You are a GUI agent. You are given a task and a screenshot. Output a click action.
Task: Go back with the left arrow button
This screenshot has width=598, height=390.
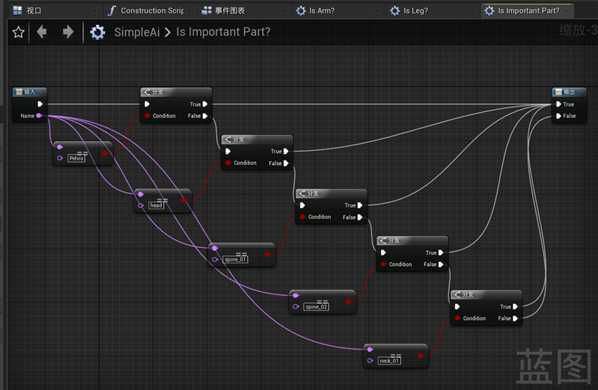pos(42,32)
